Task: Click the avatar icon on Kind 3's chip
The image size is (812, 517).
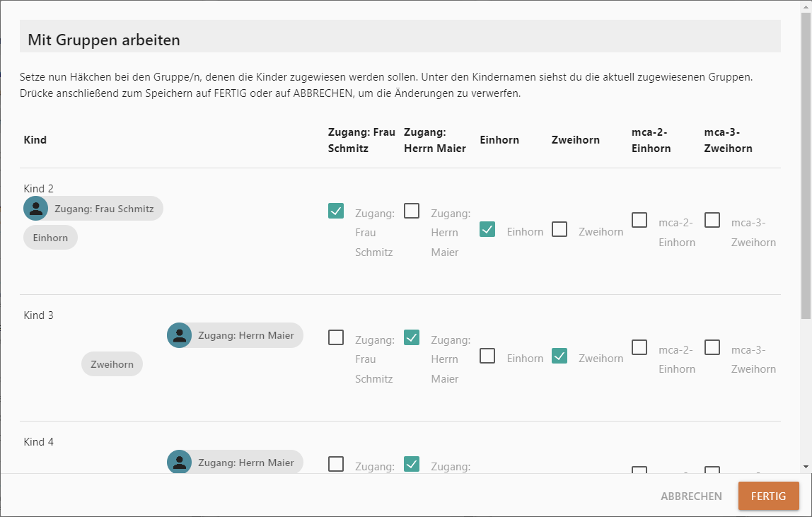Action: [x=179, y=335]
